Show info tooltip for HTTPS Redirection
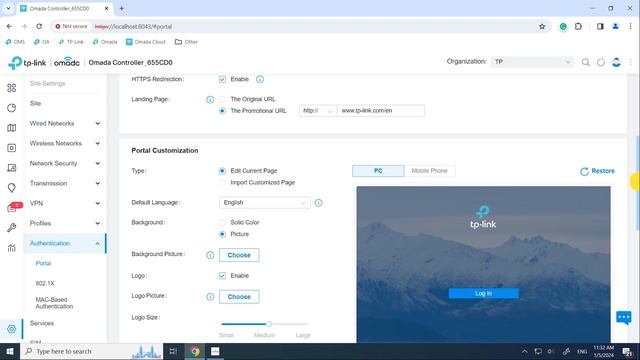The height and width of the screenshot is (360, 640). pyautogui.click(x=260, y=79)
